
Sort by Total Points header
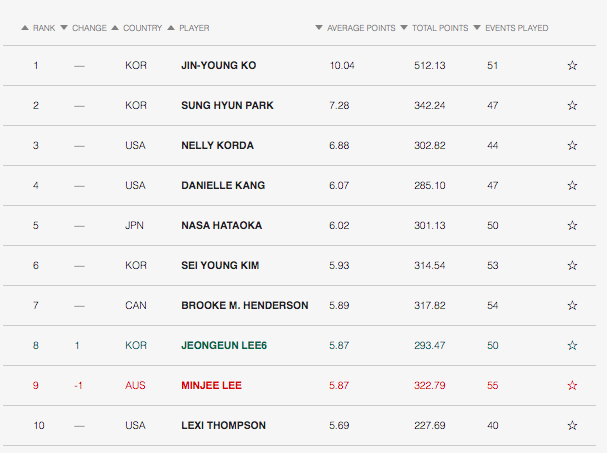pos(439,28)
